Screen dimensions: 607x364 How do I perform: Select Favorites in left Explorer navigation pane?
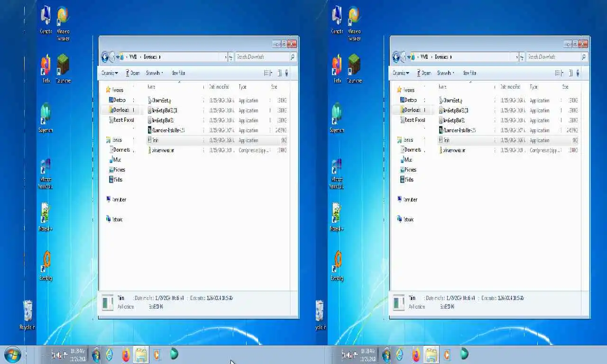[114, 90]
